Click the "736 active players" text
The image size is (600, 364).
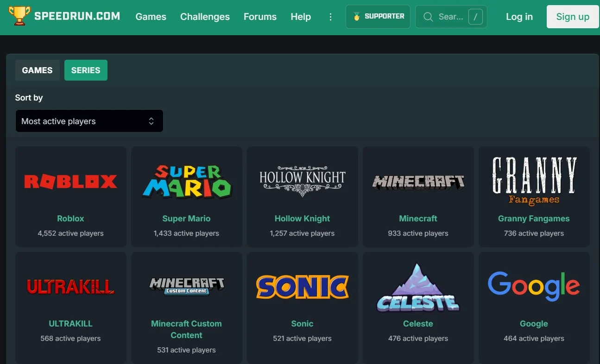click(534, 233)
